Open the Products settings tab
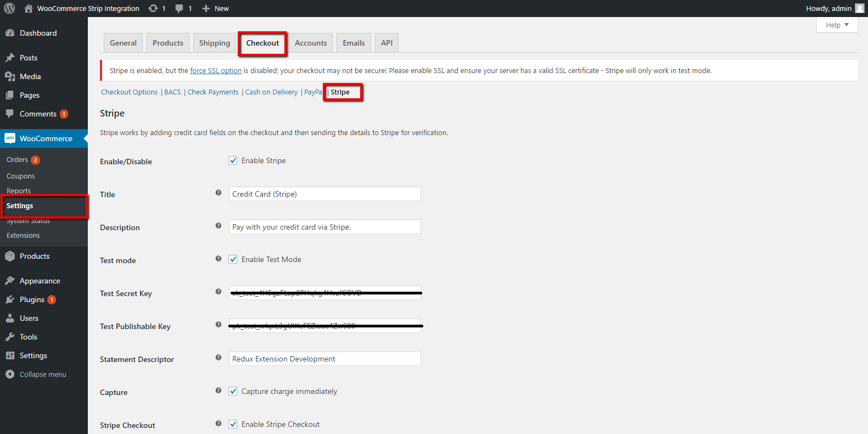868x434 pixels. coord(168,43)
